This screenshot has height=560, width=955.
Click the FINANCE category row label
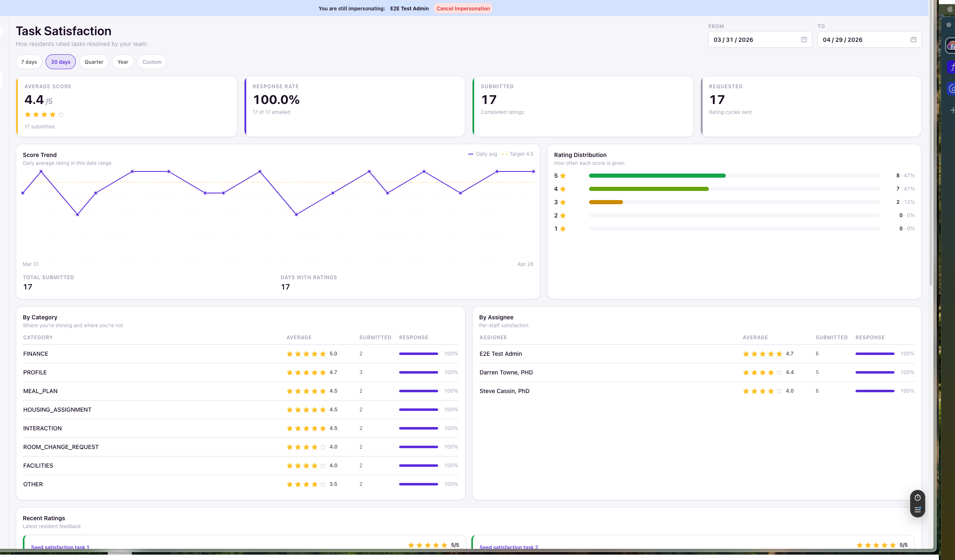click(x=36, y=354)
